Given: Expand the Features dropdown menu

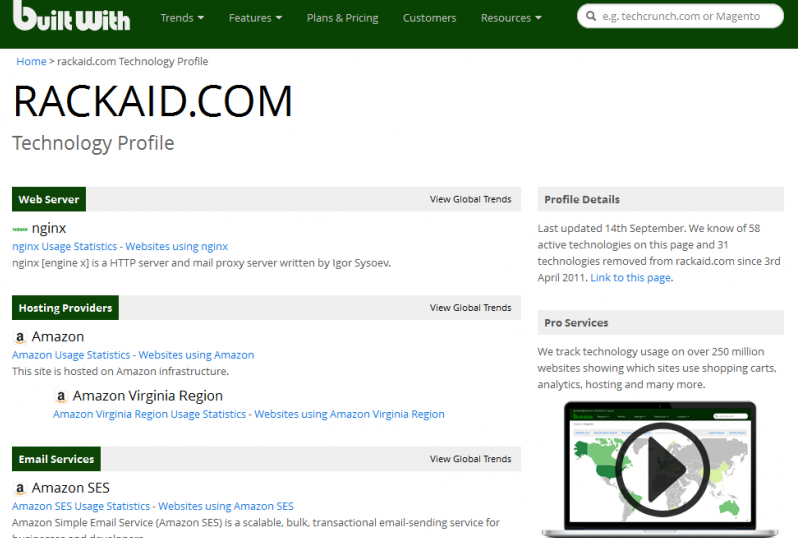Looking at the screenshot, I should pyautogui.click(x=255, y=18).
